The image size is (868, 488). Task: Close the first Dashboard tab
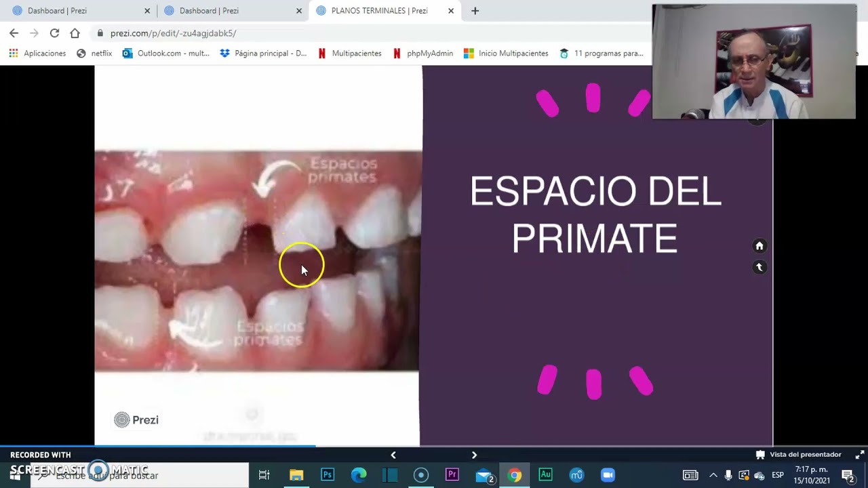(147, 11)
